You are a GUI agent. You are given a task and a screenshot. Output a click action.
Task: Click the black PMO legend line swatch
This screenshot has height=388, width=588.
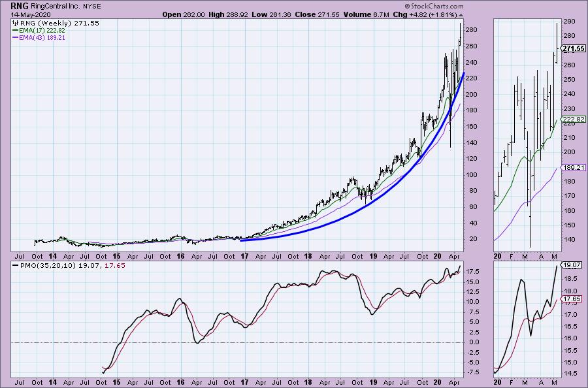pos(16,265)
